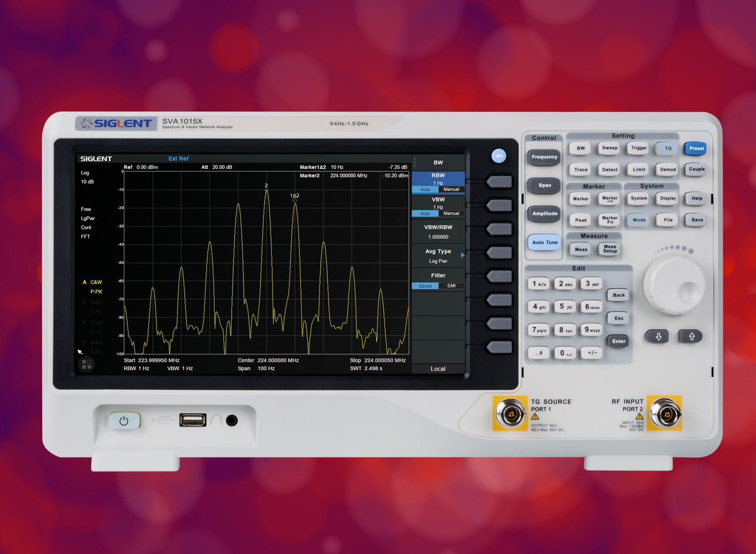
Task: Click the Esc key
Action: click(618, 318)
